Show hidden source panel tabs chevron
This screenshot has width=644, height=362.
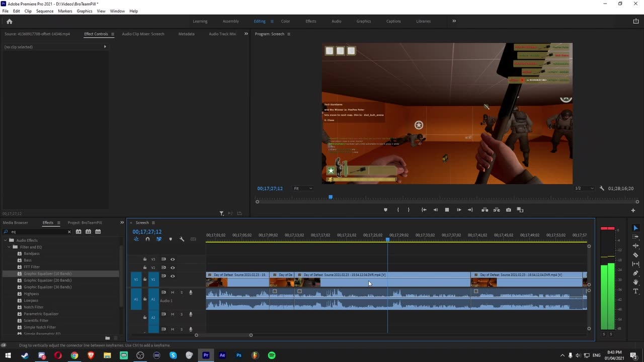pyautogui.click(x=246, y=34)
